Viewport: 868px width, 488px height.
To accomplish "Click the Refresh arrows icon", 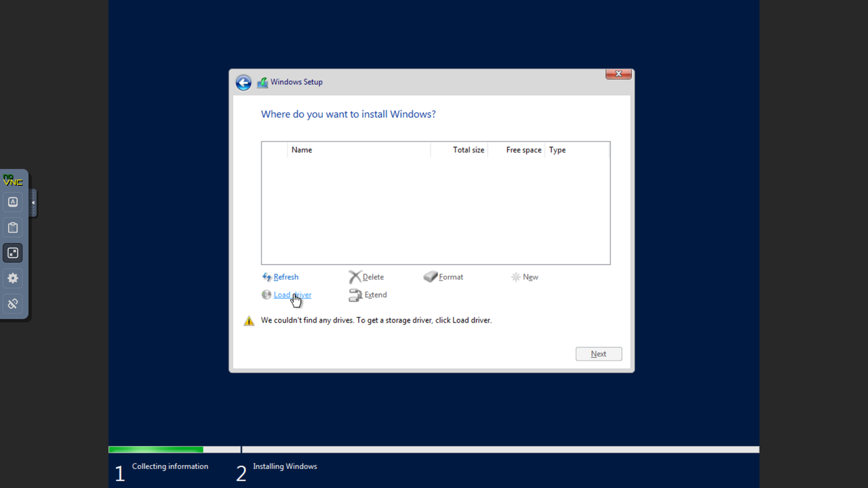I will click(x=267, y=277).
